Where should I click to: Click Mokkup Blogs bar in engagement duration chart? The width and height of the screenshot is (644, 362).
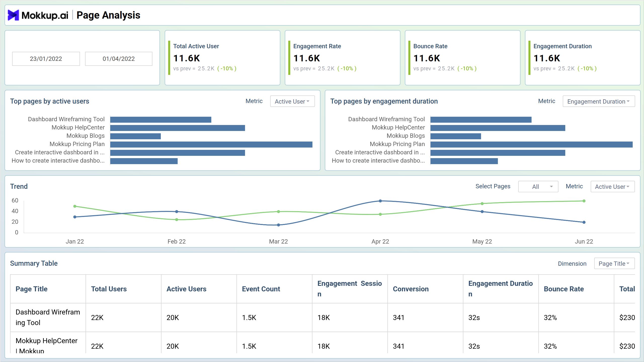pos(456,136)
